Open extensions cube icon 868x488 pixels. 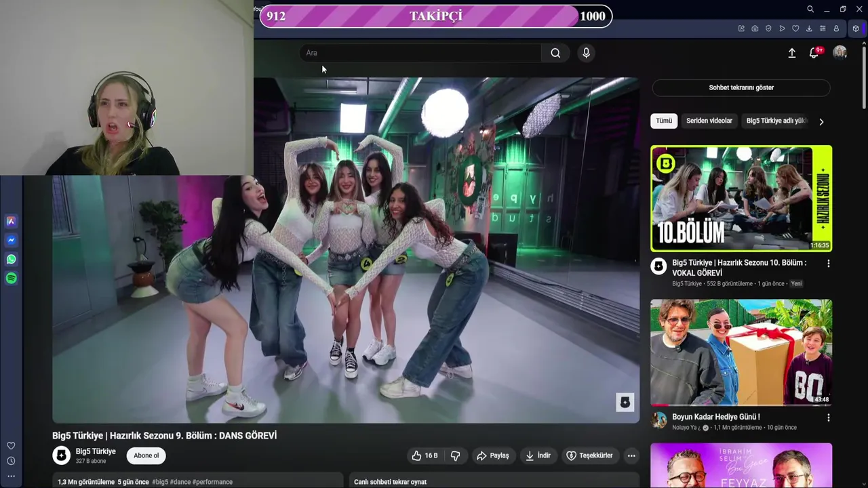coord(856,28)
